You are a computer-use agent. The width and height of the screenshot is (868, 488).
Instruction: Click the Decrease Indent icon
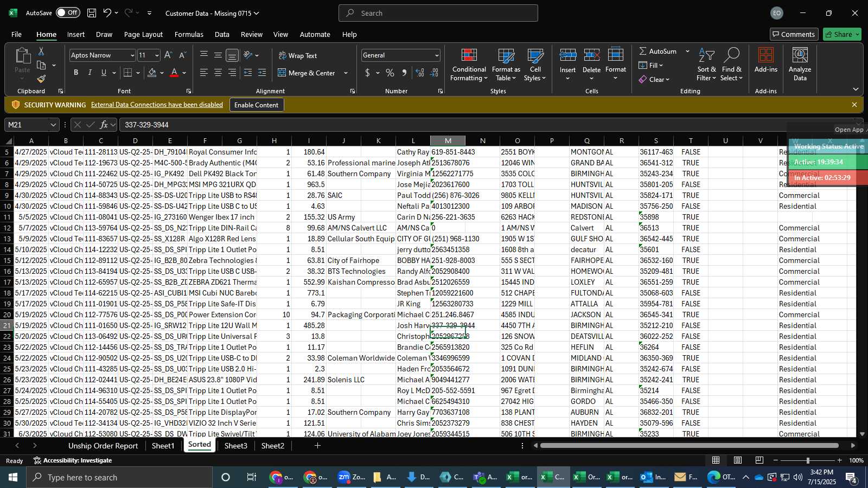coord(248,73)
